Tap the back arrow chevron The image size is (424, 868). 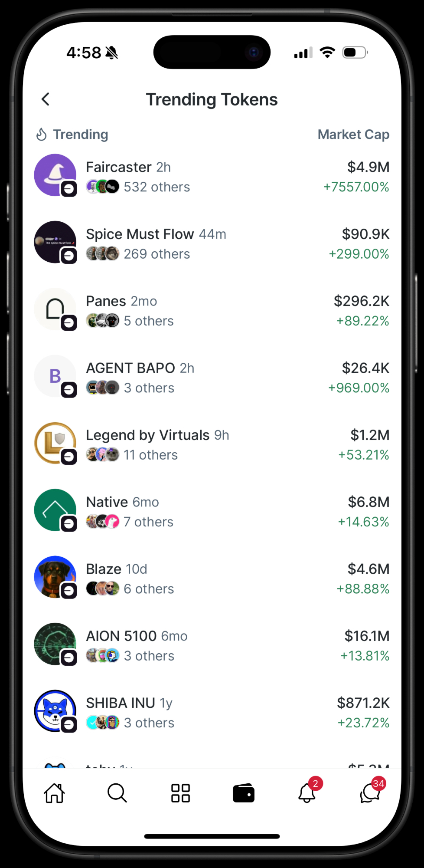tap(46, 99)
